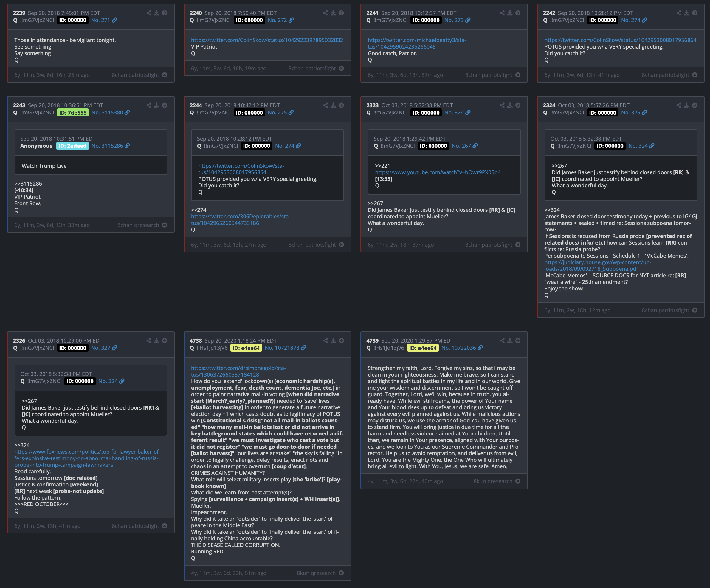The width and height of the screenshot is (710, 588).
Task: Click chain link icon beside No. 3115380
Action: [127, 112]
